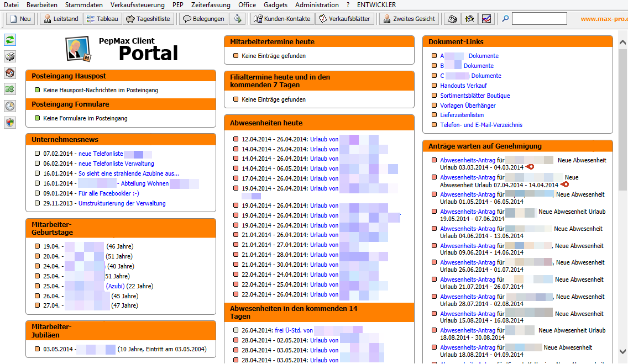Click in the toolbar search text field
This screenshot has width=628, height=364.
[539, 19]
